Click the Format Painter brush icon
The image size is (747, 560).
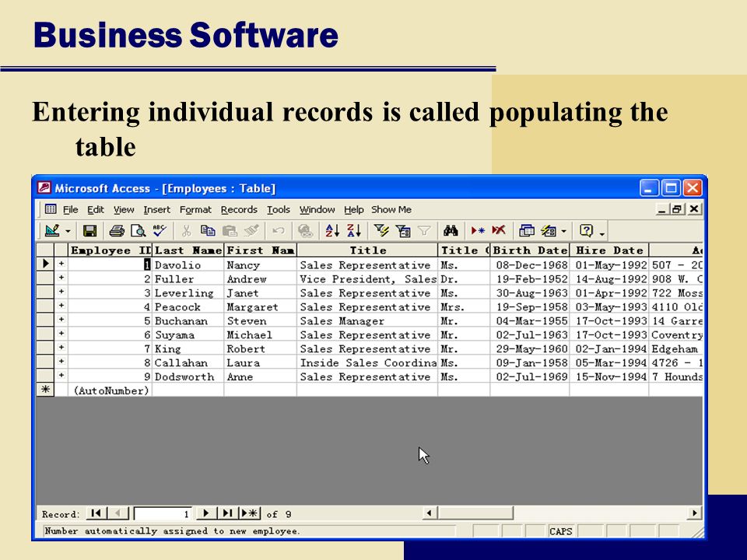click(x=251, y=231)
